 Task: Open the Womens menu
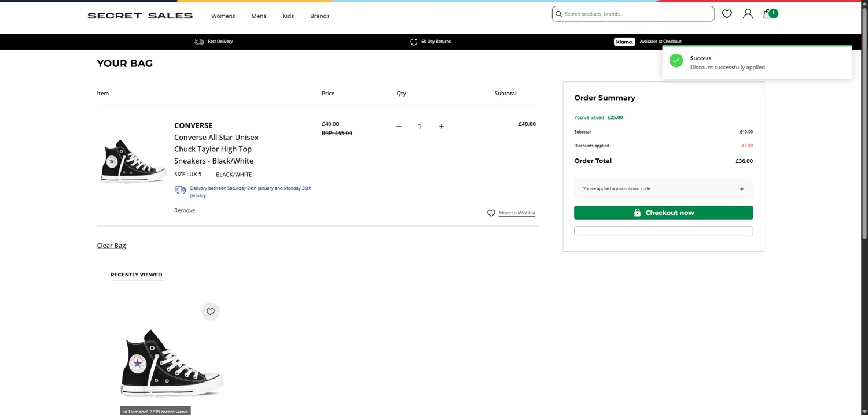pyautogui.click(x=223, y=16)
